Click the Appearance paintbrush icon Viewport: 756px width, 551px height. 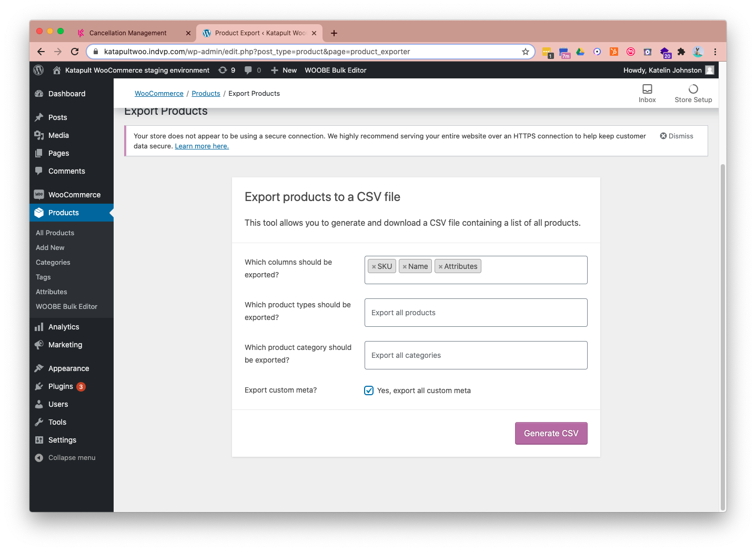(x=39, y=368)
